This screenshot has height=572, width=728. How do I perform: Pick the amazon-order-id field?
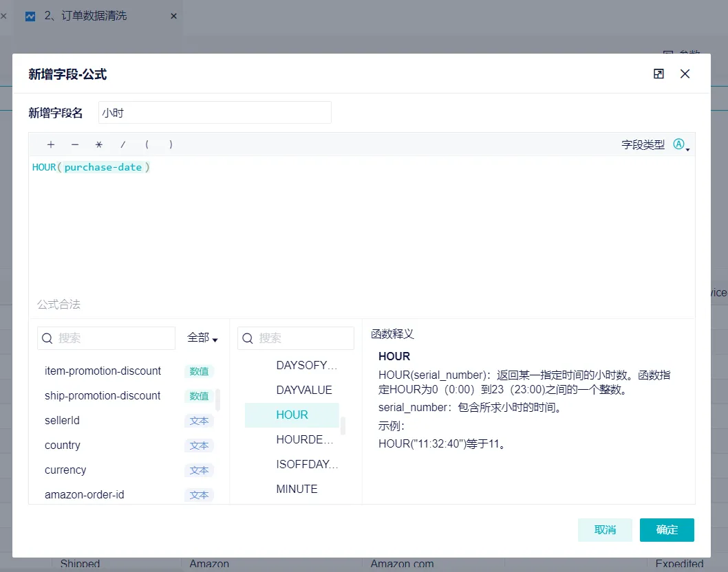pos(85,494)
